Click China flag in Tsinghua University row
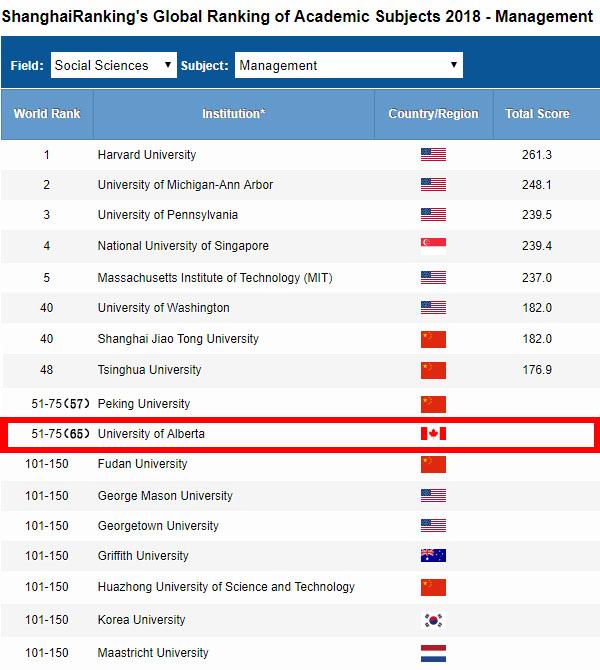The image size is (600, 670). (x=433, y=370)
